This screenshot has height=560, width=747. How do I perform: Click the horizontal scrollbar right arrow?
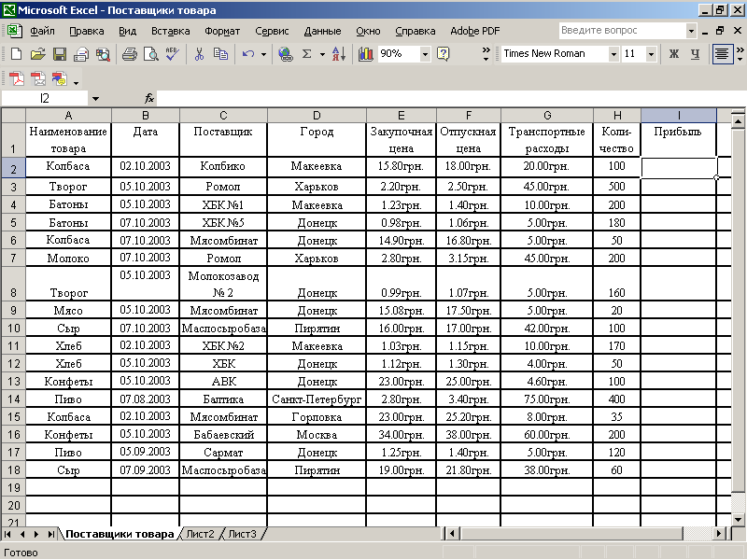coord(719,534)
